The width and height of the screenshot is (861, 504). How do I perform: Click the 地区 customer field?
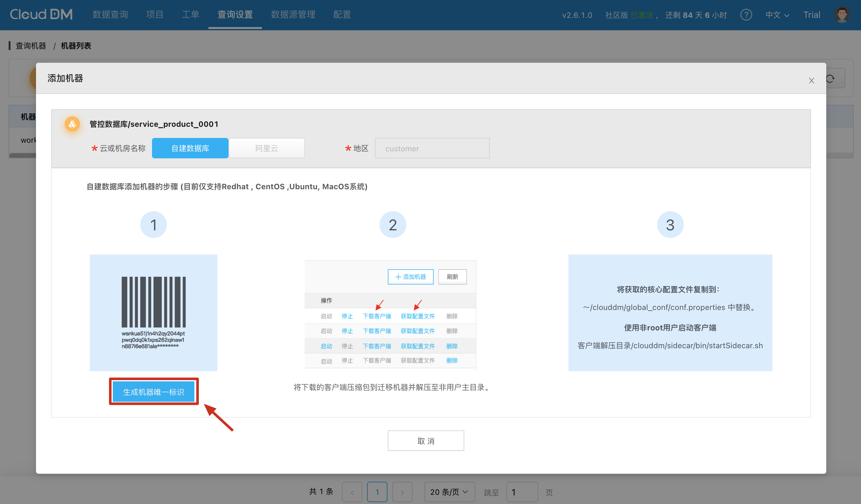pos(432,148)
